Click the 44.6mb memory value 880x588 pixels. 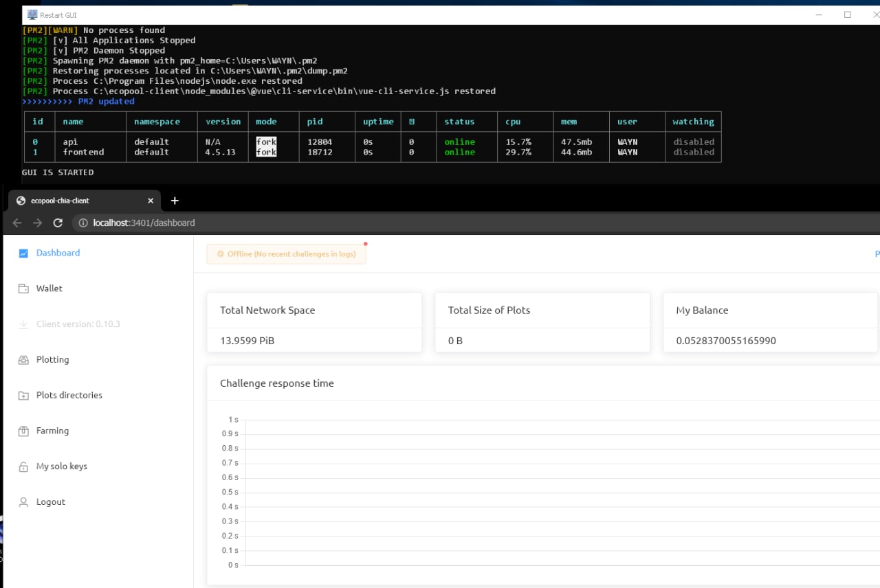point(576,152)
